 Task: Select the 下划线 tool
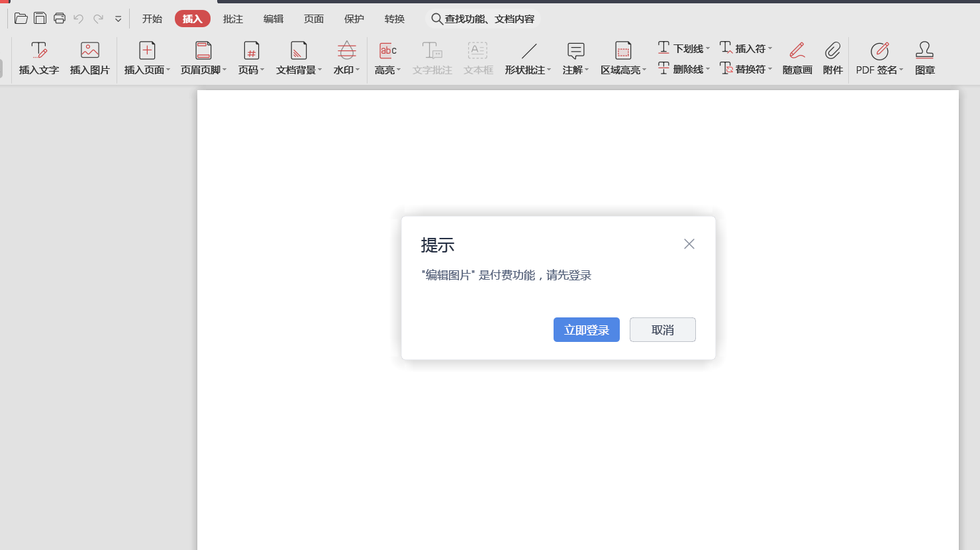point(683,48)
